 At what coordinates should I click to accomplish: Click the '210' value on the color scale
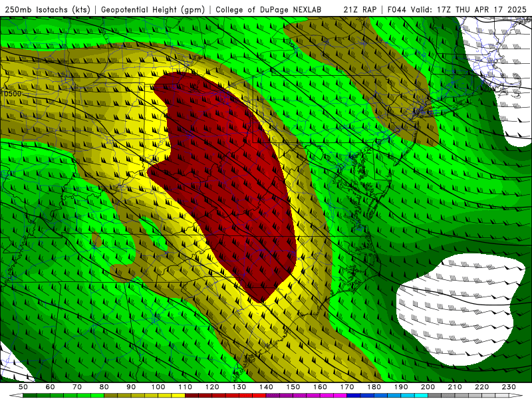click(x=455, y=387)
